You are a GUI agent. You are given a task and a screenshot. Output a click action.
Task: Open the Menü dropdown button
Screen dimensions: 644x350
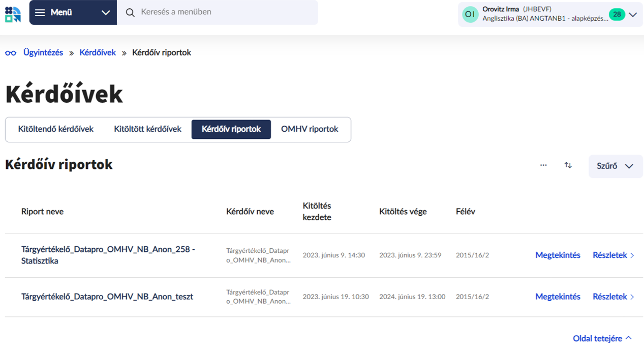[x=73, y=13]
